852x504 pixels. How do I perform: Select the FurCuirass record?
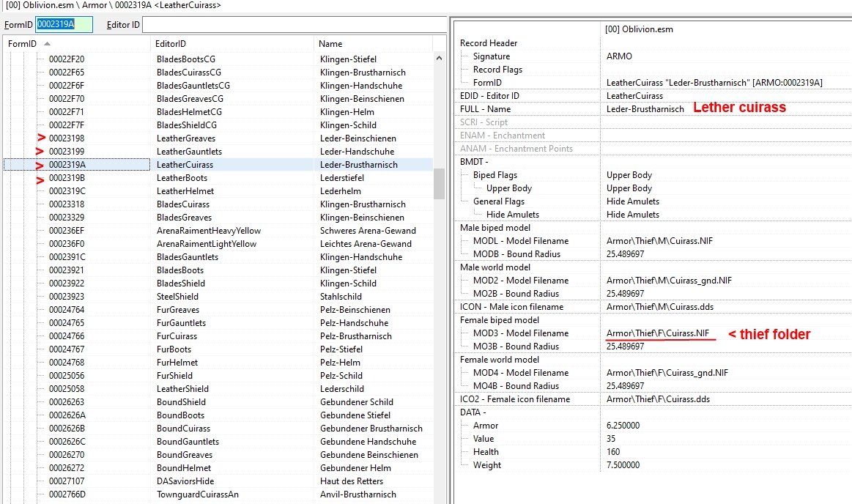[x=218, y=336]
